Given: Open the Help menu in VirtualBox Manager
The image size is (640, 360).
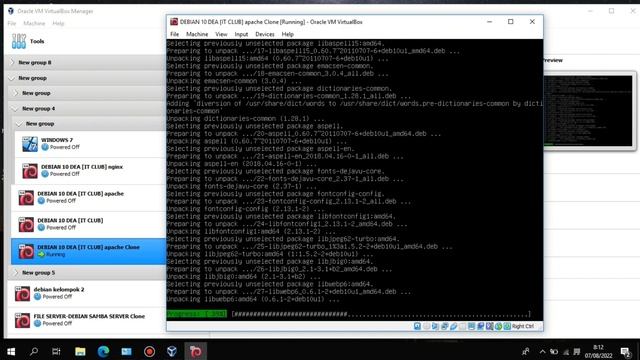Looking at the screenshot, I should coord(58,23).
